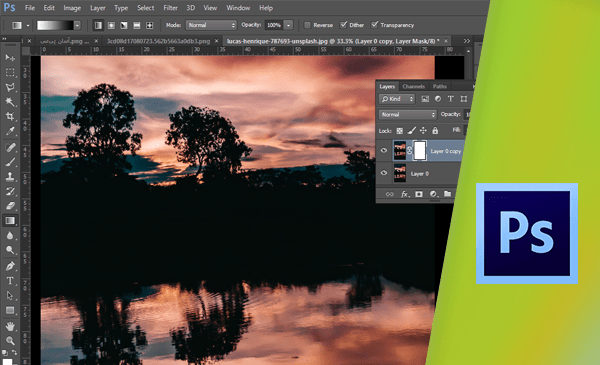Select the Blur tool
Viewport: 600px width, 365px height.
(10, 235)
